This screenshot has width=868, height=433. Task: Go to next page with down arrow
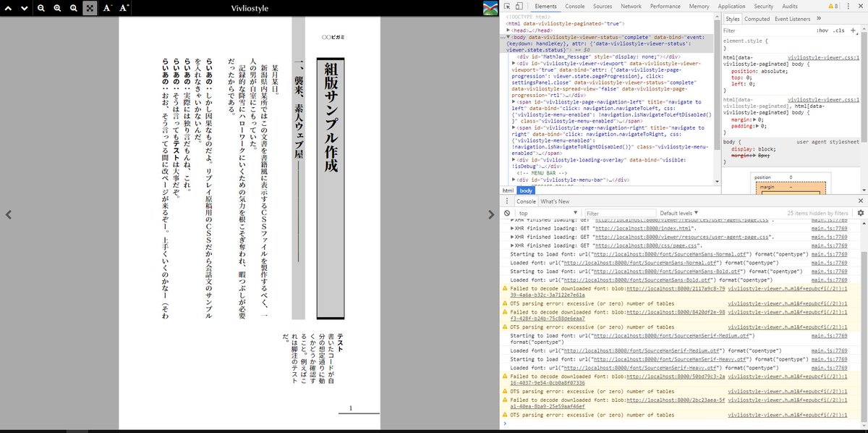(25, 8)
